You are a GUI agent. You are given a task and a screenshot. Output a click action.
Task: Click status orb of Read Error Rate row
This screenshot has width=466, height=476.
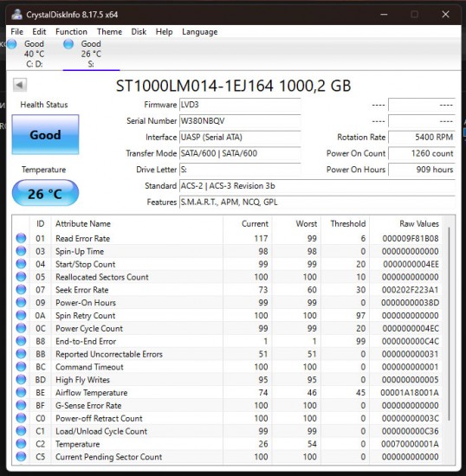point(21,238)
